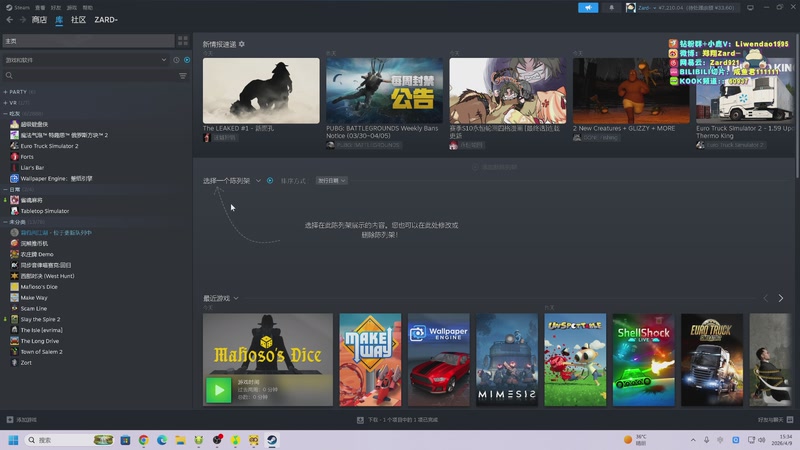This screenshot has height=450, width=800.
Task: Open friends and chat icon at bottom right
Action: tap(790, 420)
